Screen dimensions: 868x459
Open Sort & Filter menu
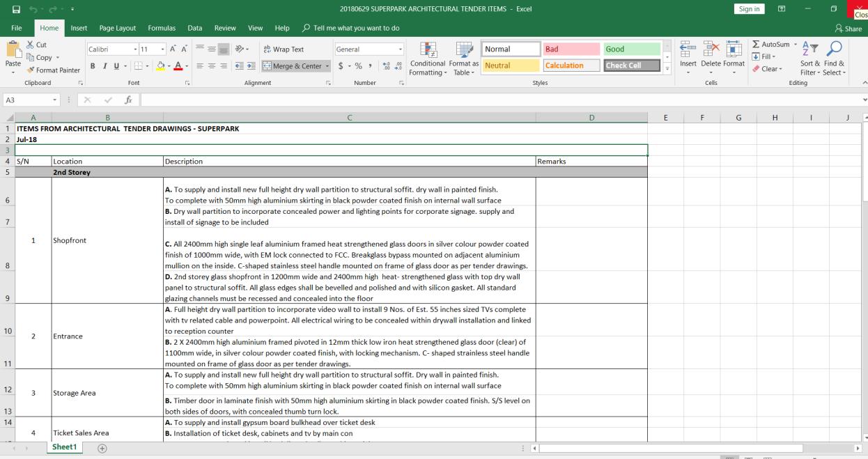(x=809, y=59)
